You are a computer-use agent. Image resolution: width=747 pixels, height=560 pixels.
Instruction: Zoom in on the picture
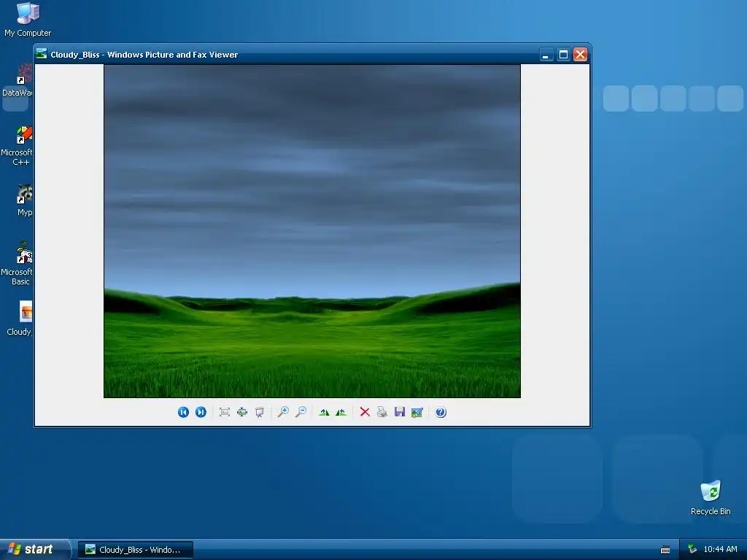point(283,412)
